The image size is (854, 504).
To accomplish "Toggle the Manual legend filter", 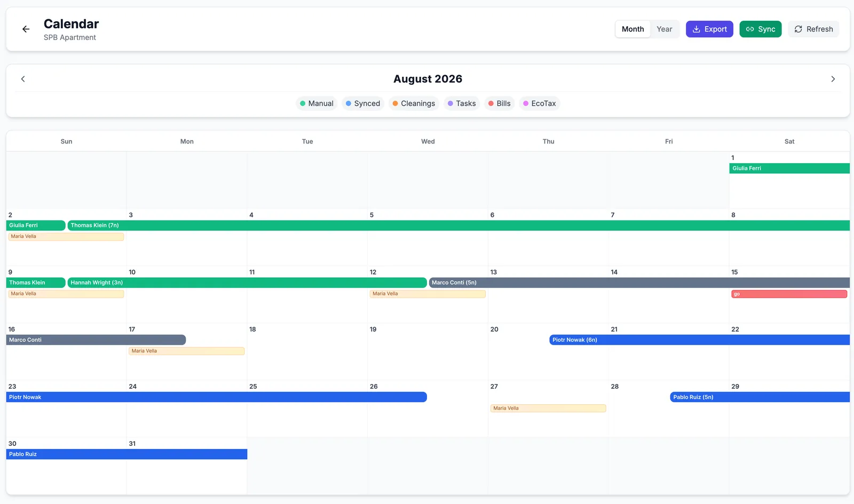I will (317, 103).
